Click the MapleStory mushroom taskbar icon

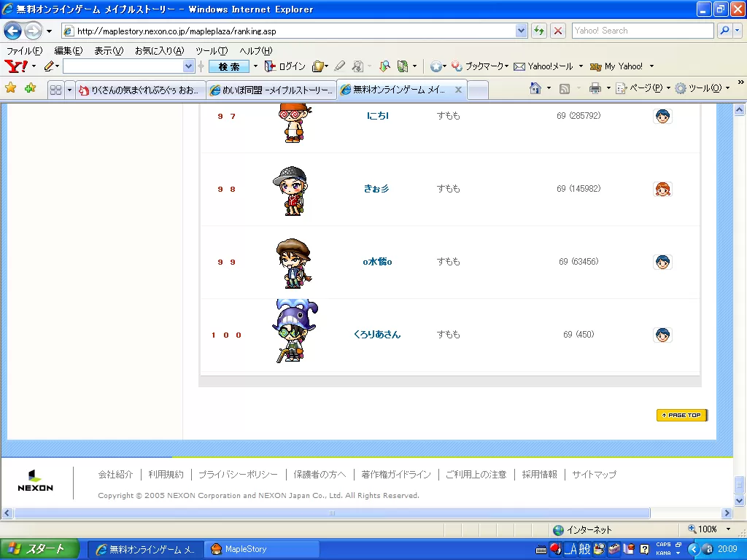[216, 549]
